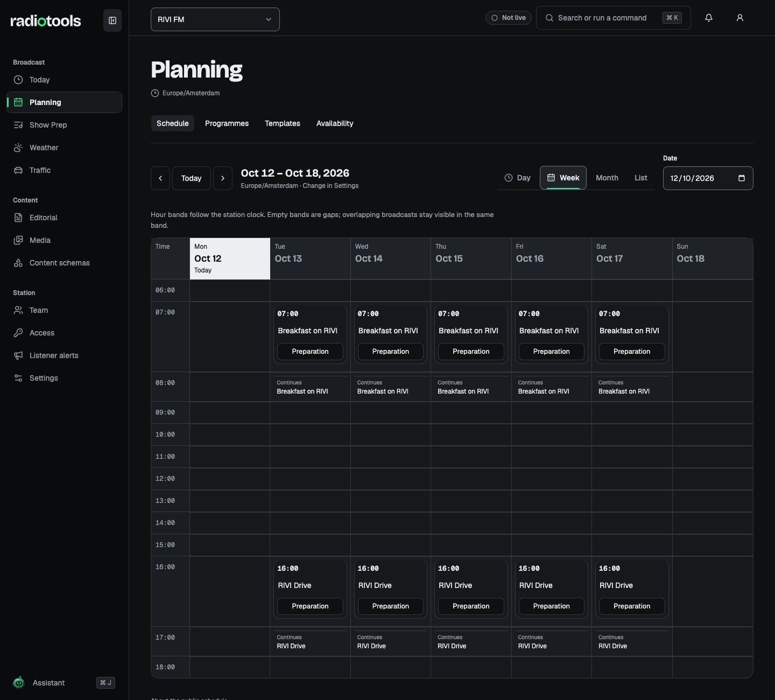Image resolution: width=775 pixels, height=700 pixels.
Task: Open Show Prep sidebar item
Action: 64,125
